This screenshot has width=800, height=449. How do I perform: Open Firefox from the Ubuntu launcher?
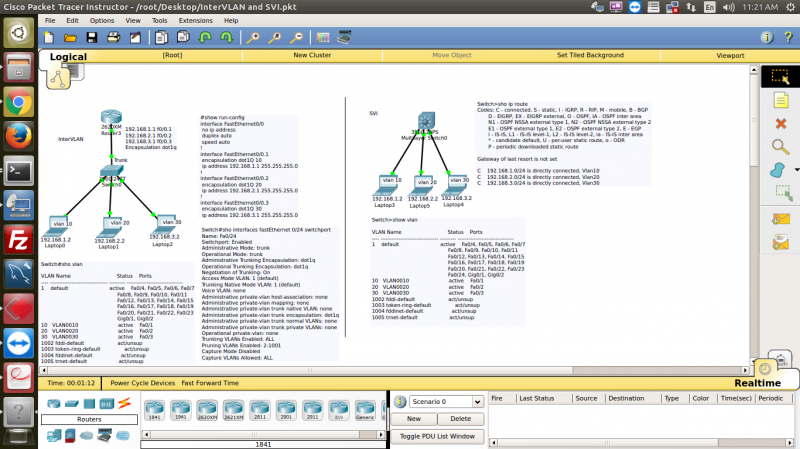[19, 136]
